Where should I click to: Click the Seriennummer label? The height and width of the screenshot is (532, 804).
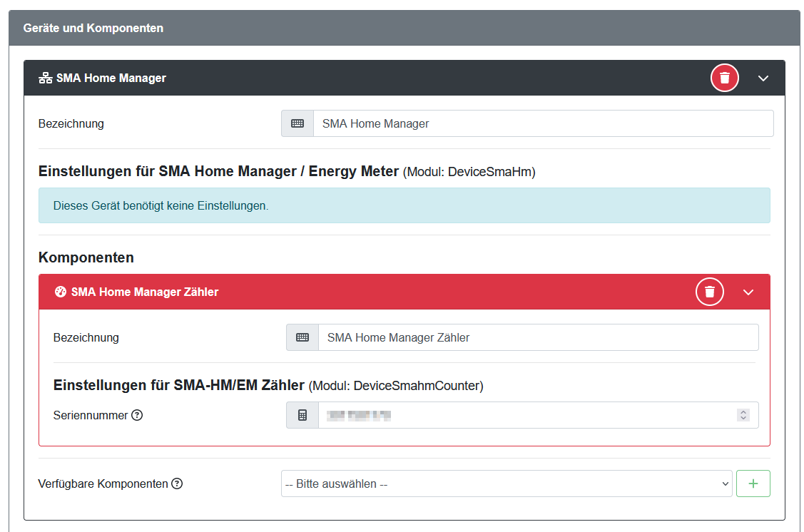coord(91,415)
